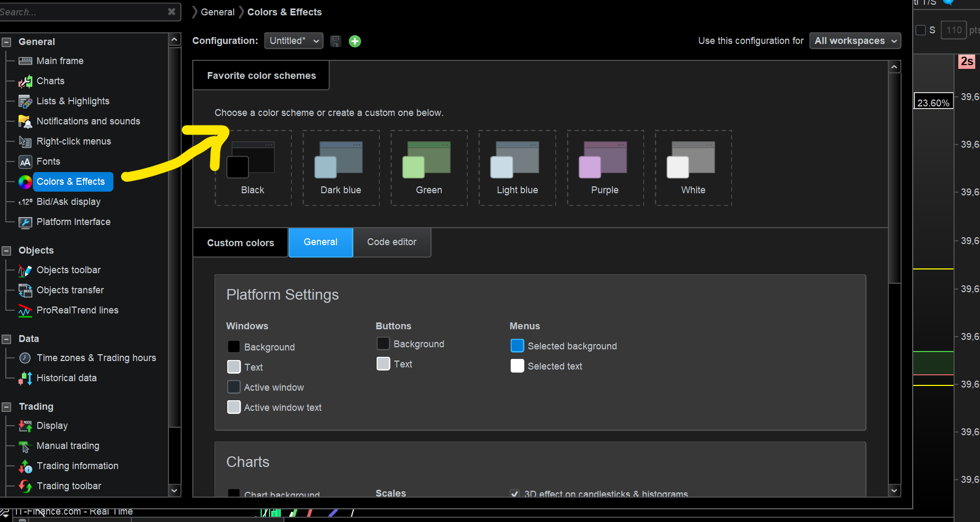
Task: Collapse the Trading tree section
Action: point(6,407)
